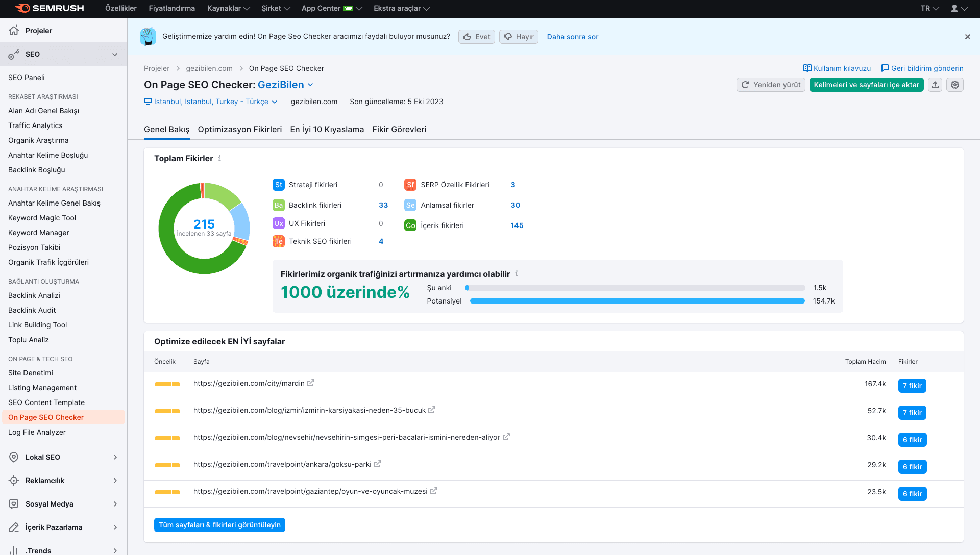The image size is (980, 555).
Task: Click Geri bildirim gönderin link
Action: point(922,68)
